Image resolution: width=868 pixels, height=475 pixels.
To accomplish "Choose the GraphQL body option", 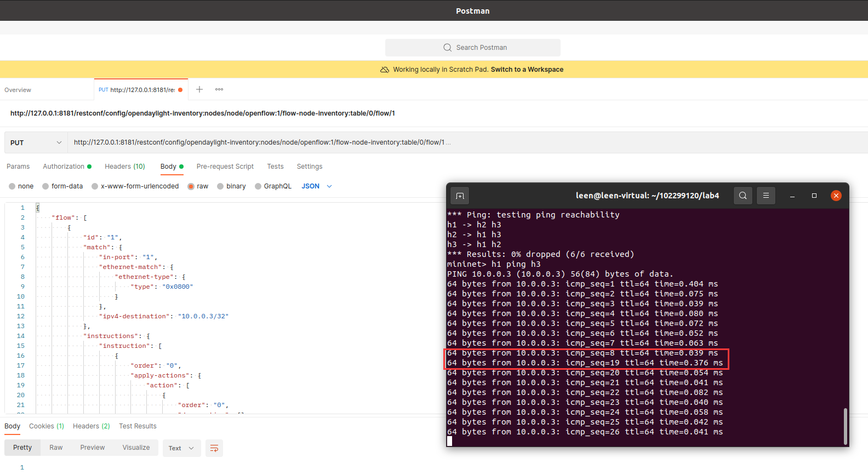I will pyautogui.click(x=258, y=186).
